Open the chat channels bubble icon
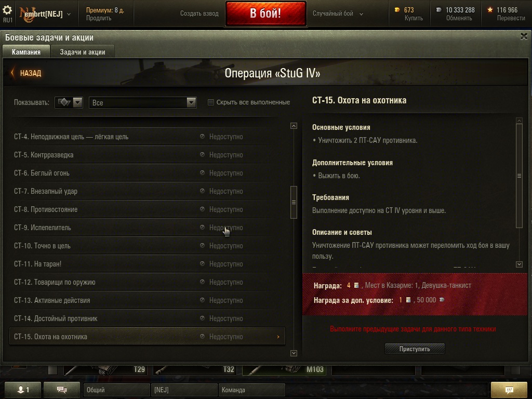Screen dimensions: 532x399 [62, 390]
